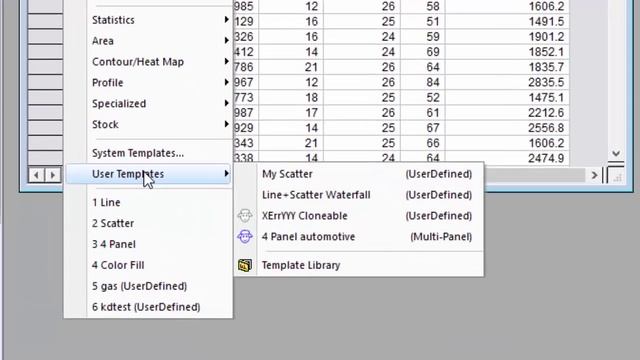Select cell with value 52
Screen dimensions: 640x360
click(423, 98)
